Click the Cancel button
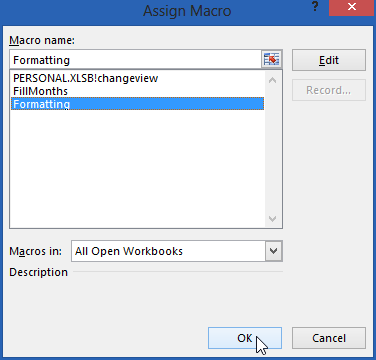This screenshot has width=376, height=360. point(329,338)
